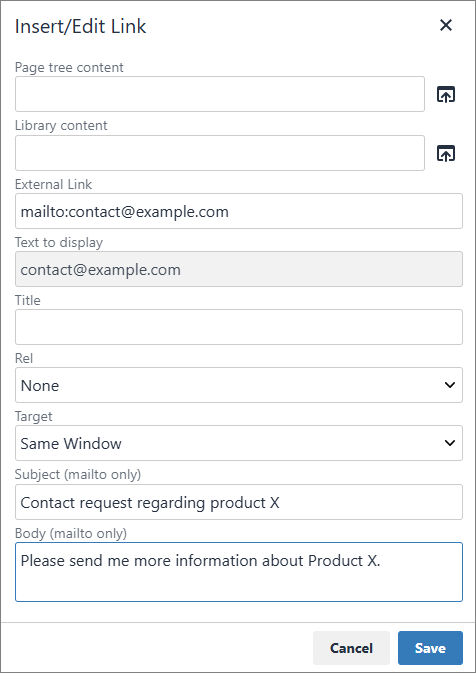This screenshot has width=476, height=673.
Task: Click the Body (mailto only) text area
Action: (239, 572)
